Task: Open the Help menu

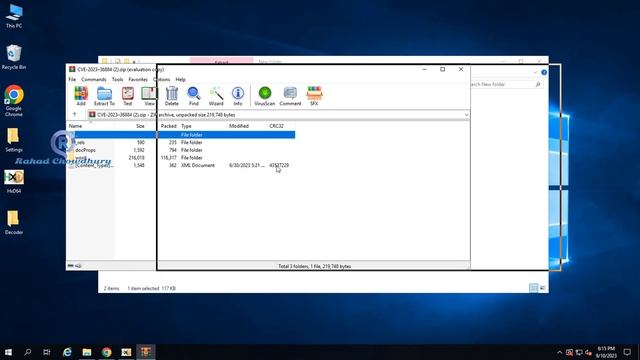Action: 180,80
